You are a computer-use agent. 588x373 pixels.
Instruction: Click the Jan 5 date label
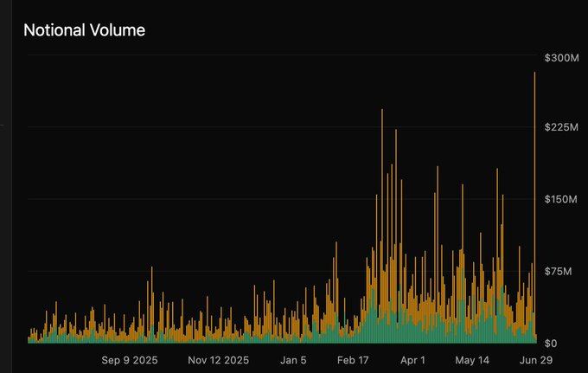click(x=293, y=360)
